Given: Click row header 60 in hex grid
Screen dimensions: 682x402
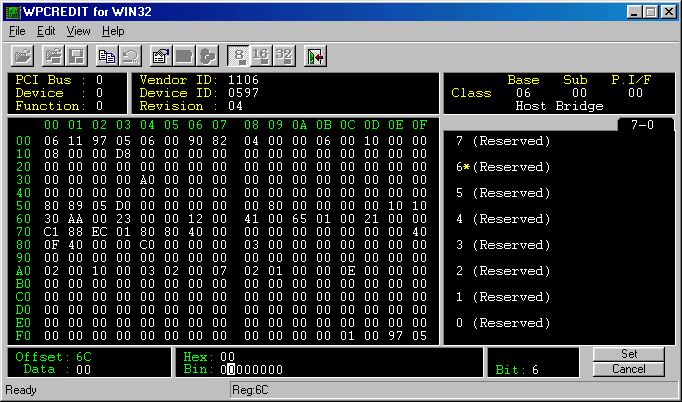Looking at the screenshot, I should 23,219.
